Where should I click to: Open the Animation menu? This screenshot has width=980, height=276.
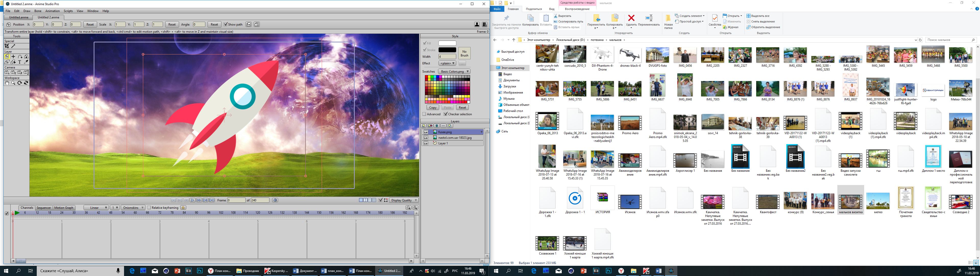pyautogui.click(x=53, y=11)
